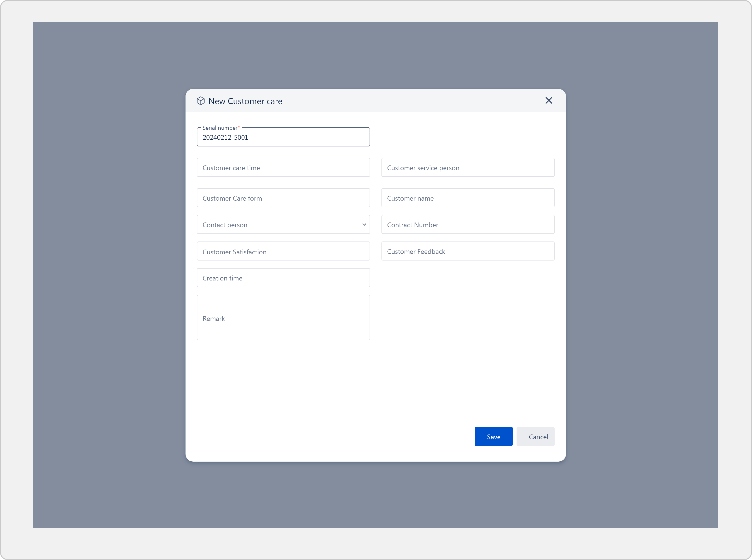Close the New Customer care dialog
Image resolution: width=752 pixels, height=560 pixels.
pos(548,100)
